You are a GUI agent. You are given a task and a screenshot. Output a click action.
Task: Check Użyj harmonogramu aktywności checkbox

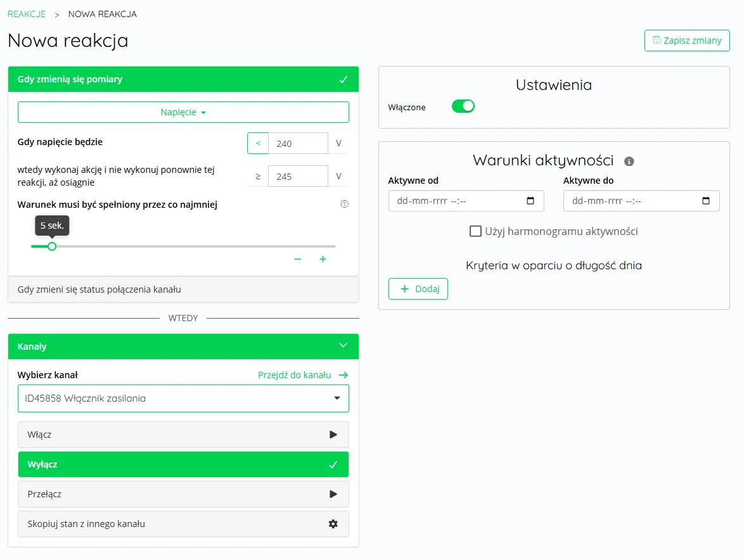(x=475, y=231)
